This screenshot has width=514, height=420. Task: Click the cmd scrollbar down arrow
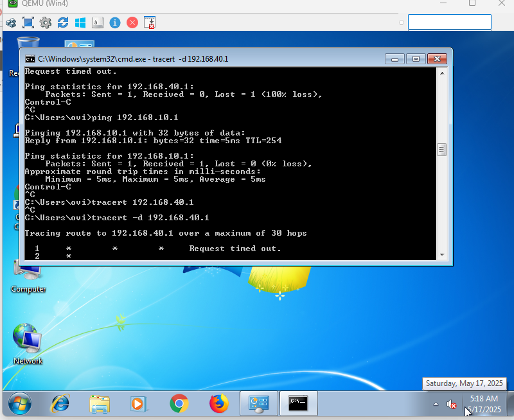coord(442,255)
